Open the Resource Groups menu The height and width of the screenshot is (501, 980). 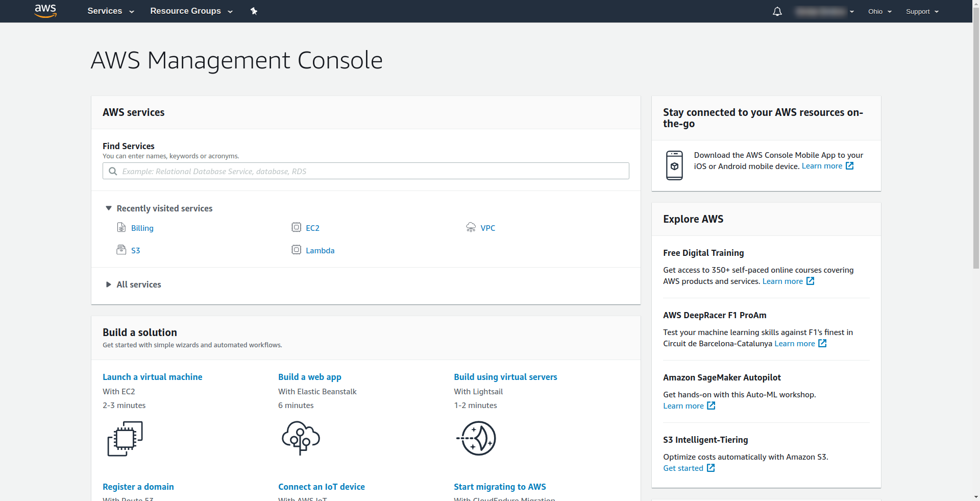tap(191, 11)
